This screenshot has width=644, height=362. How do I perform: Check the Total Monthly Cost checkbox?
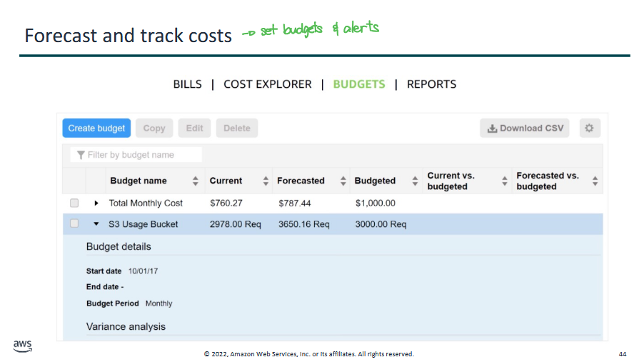click(x=74, y=203)
